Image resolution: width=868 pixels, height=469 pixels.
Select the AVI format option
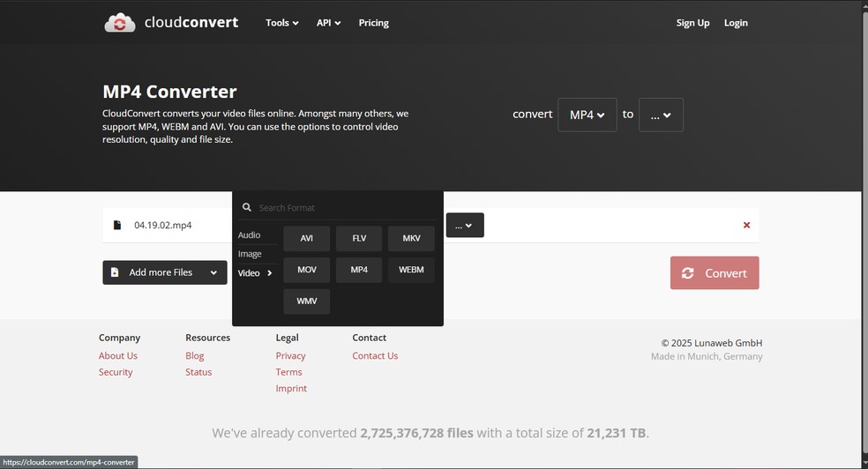click(x=306, y=238)
